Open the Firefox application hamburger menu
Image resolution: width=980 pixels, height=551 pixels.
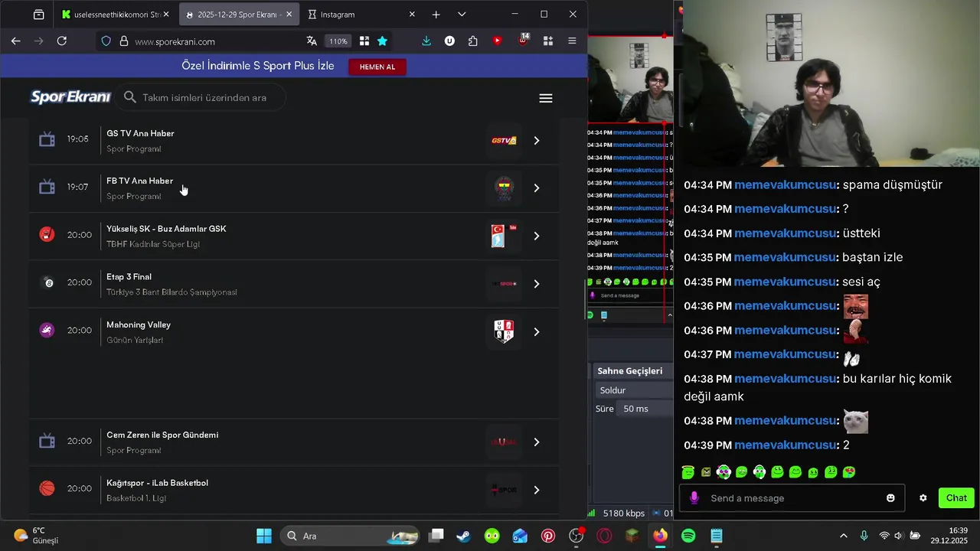pyautogui.click(x=572, y=41)
